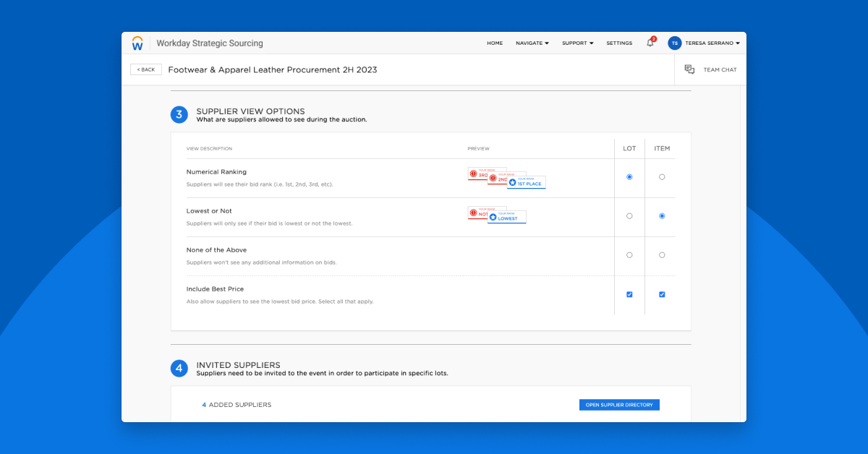Viewport: 868px width, 454px height.
Task: Click the 4 Added Suppliers link
Action: tap(237, 405)
